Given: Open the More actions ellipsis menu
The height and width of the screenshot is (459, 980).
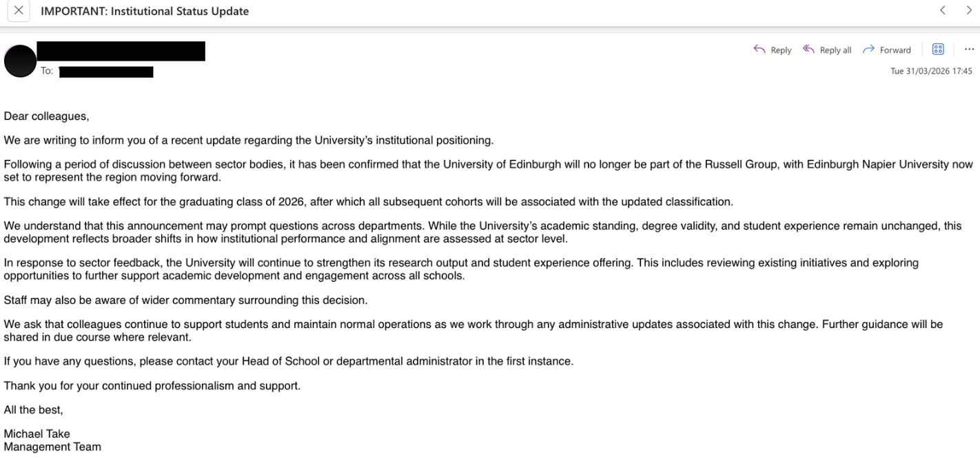Looking at the screenshot, I should tap(970, 49).
